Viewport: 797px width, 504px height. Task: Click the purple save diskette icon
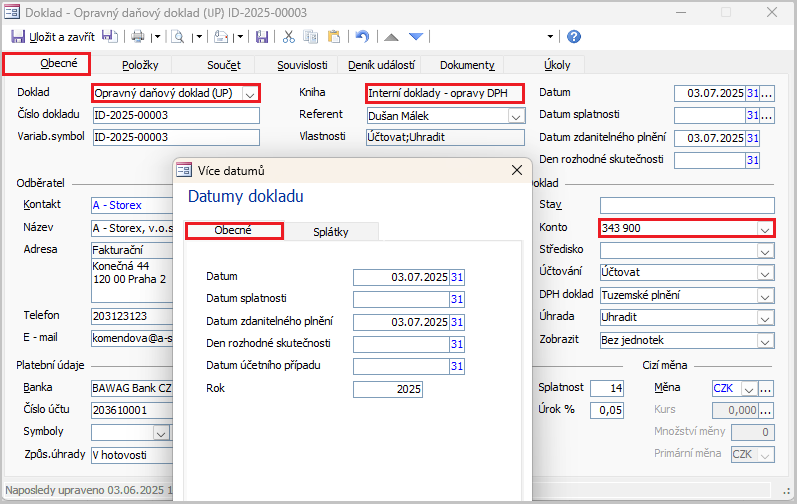[x=262, y=37]
